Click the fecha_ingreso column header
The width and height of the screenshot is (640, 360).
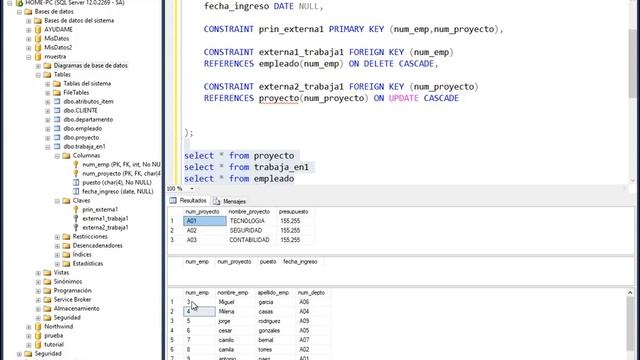(300, 262)
